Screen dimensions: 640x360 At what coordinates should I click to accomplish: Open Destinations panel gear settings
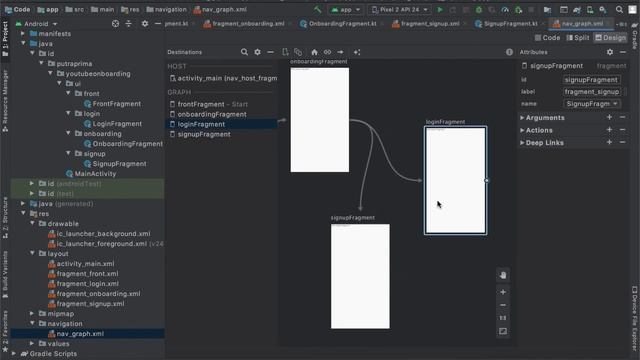click(258, 52)
